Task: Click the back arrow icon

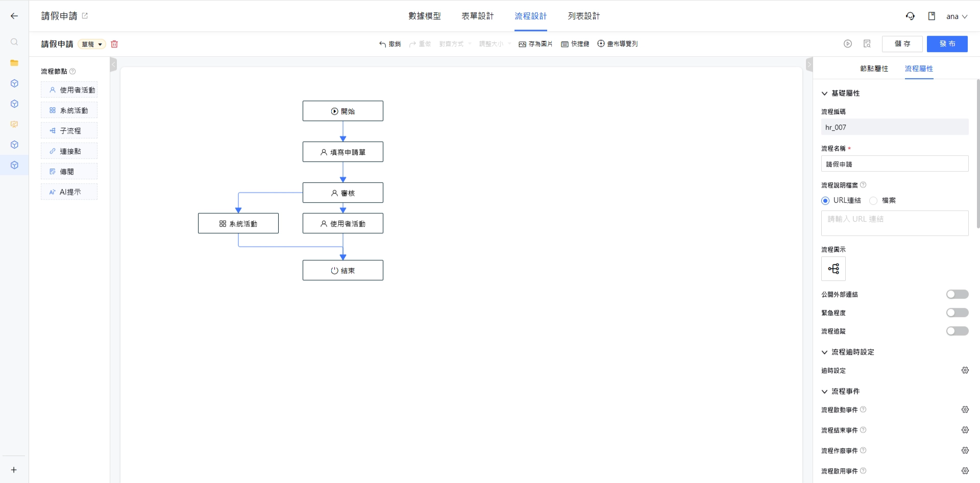Action: coord(14,16)
